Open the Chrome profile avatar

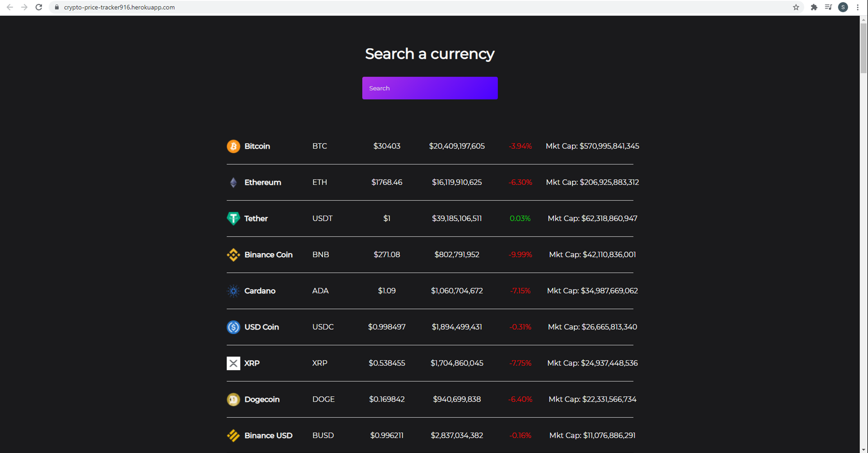coord(843,7)
